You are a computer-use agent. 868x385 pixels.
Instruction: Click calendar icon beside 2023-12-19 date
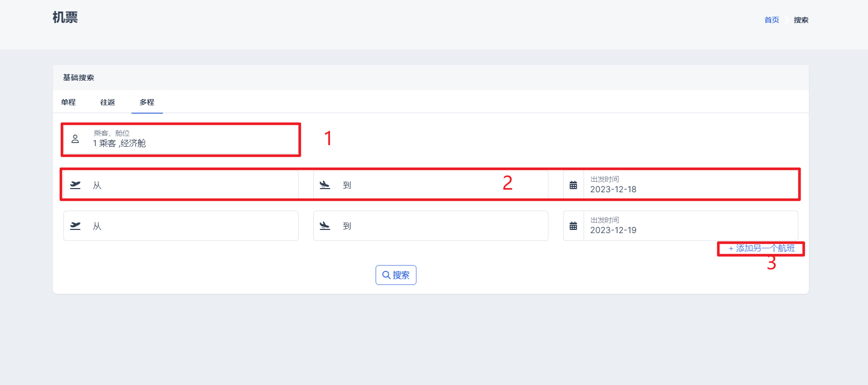(x=574, y=226)
